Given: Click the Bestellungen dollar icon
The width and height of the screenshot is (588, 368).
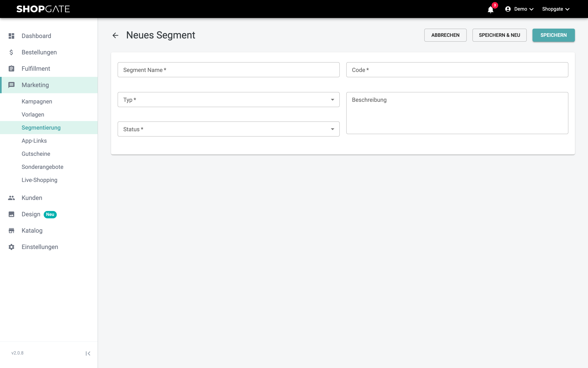Looking at the screenshot, I should pyautogui.click(x=11, y=52).
